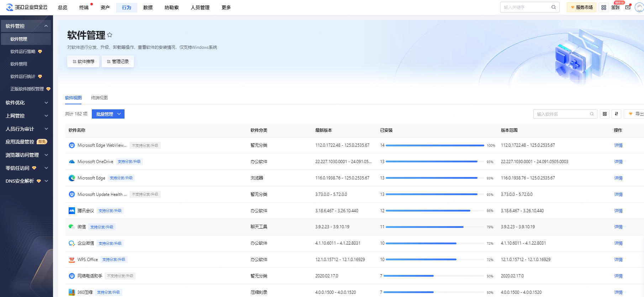Click the install progress bar for 微信

tap(435, 227)
